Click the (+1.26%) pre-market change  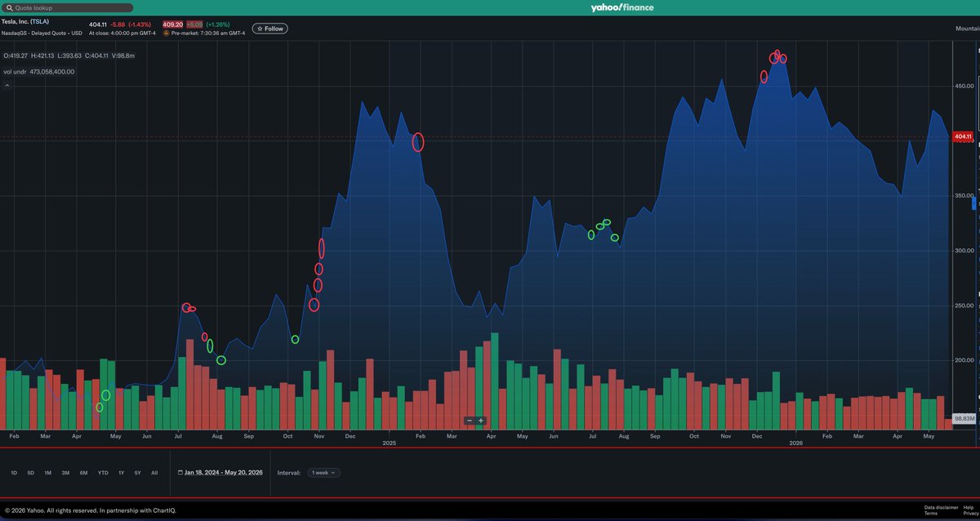point(219,24)
